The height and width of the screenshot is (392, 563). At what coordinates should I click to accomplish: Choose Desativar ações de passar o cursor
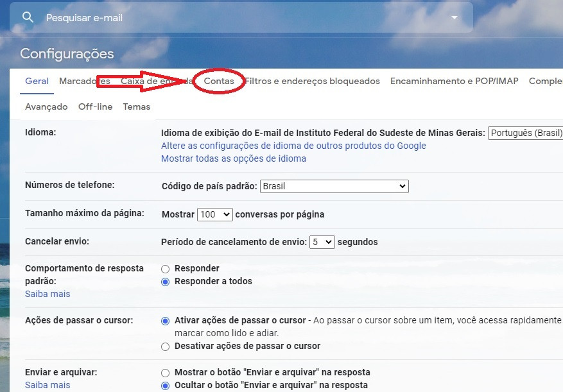click(166, 346)
